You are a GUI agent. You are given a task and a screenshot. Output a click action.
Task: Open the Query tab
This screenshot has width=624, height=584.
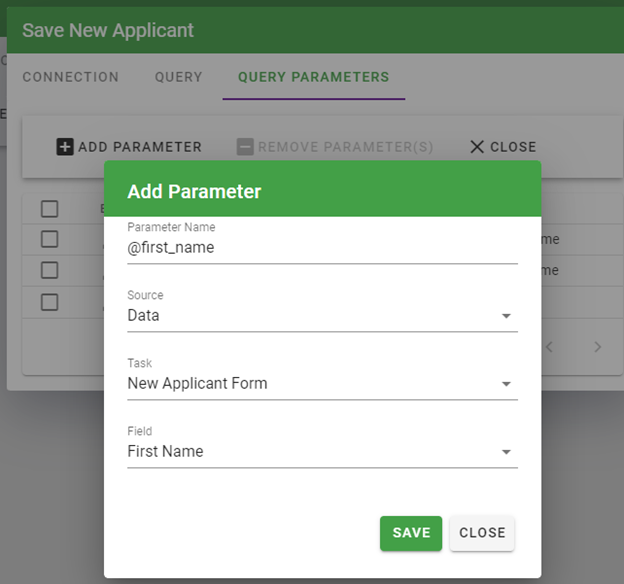tap(178, 77)
